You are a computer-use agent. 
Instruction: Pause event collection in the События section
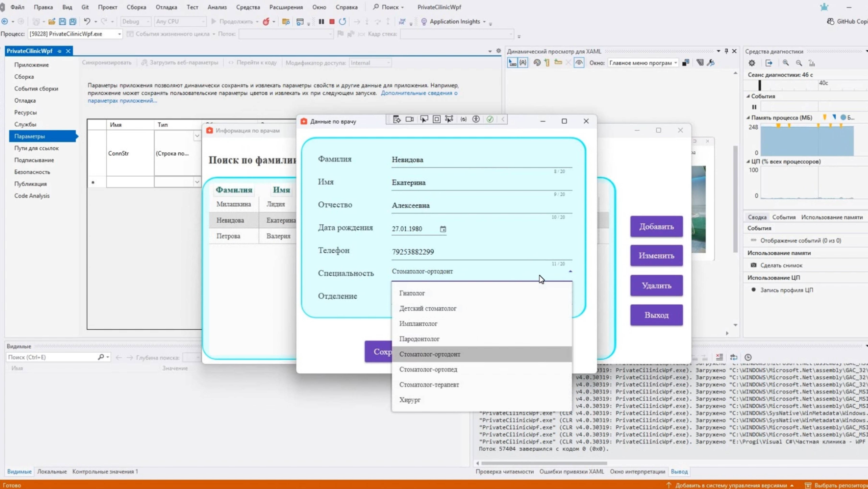click(x=754, y=107)
